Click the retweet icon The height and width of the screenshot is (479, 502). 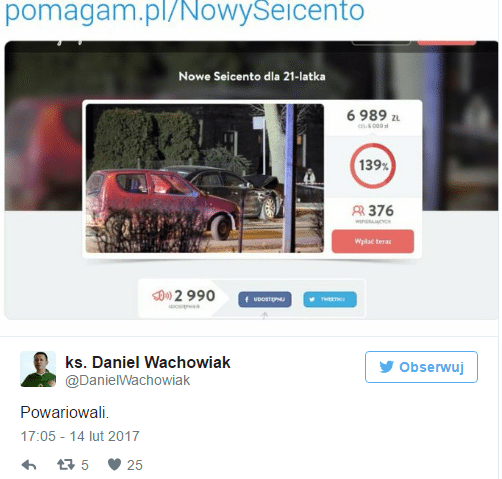pyautogui.click(x=66, y=464)
